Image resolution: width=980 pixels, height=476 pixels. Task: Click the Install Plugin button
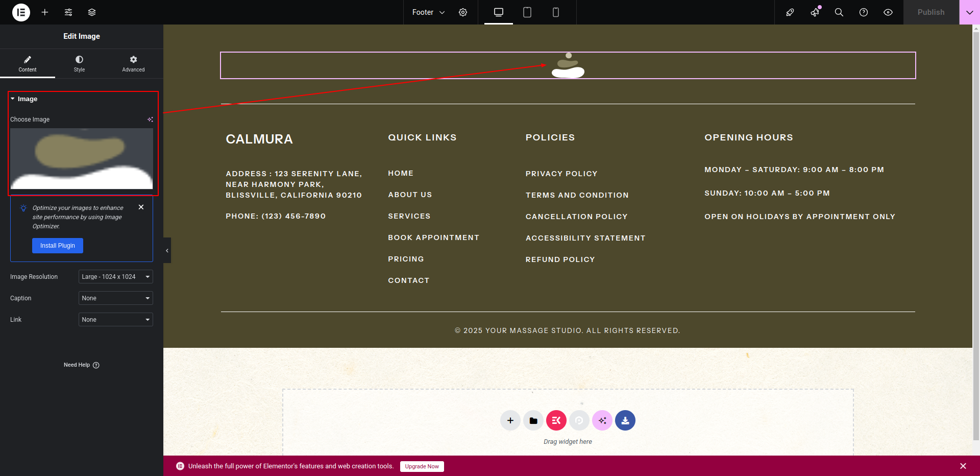[x=58, y=246]
